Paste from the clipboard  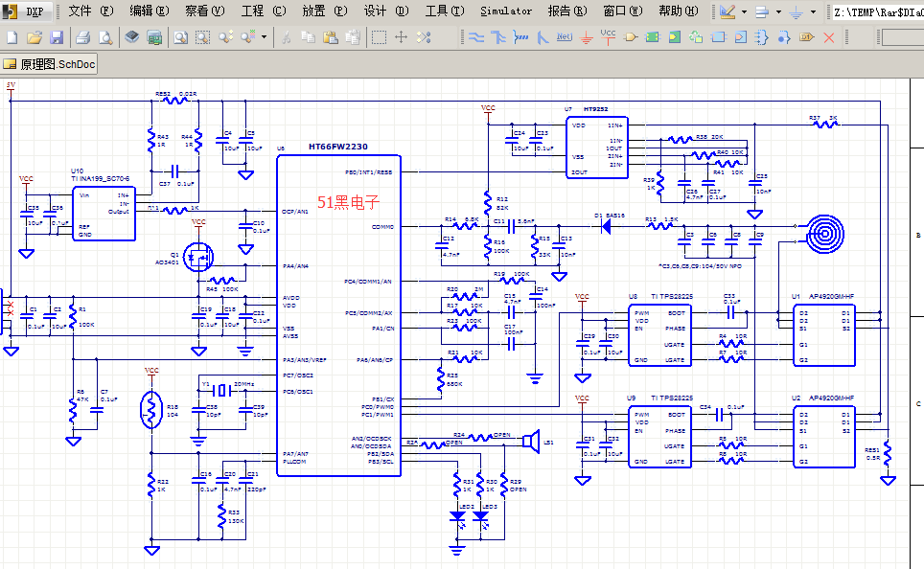pos(331,37)
